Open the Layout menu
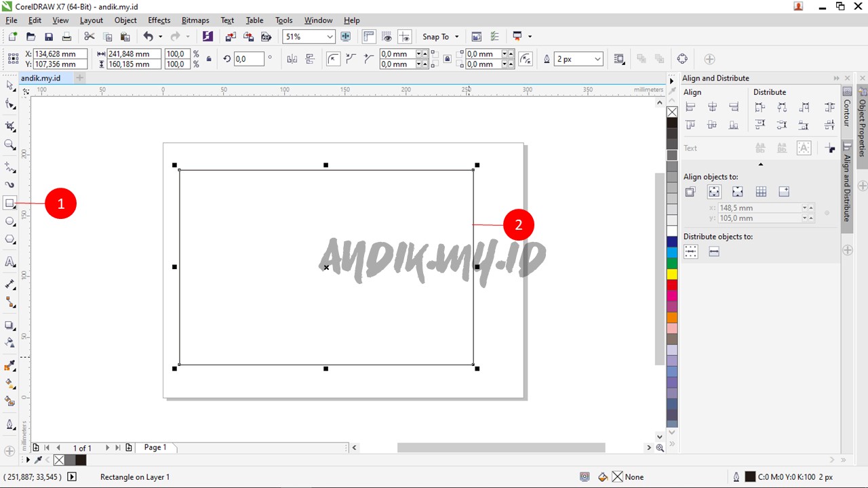 [92, 20]
